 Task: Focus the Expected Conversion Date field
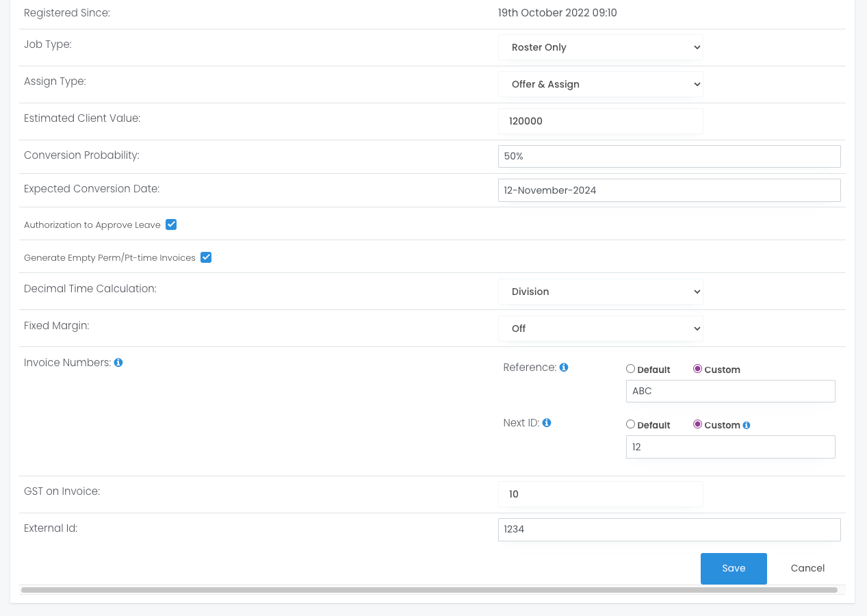pos(669,190)
